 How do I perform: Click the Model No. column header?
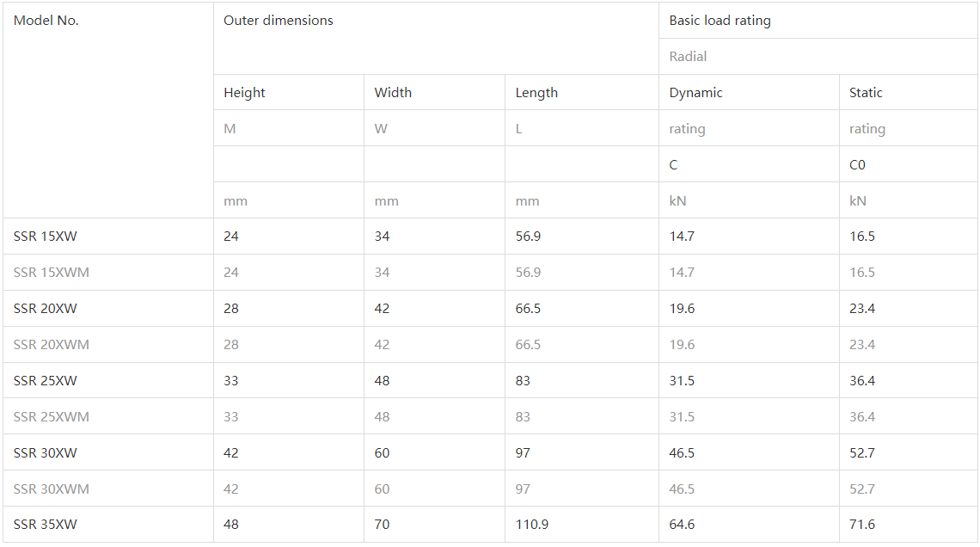pyautogui.click(x=46, y=21)
